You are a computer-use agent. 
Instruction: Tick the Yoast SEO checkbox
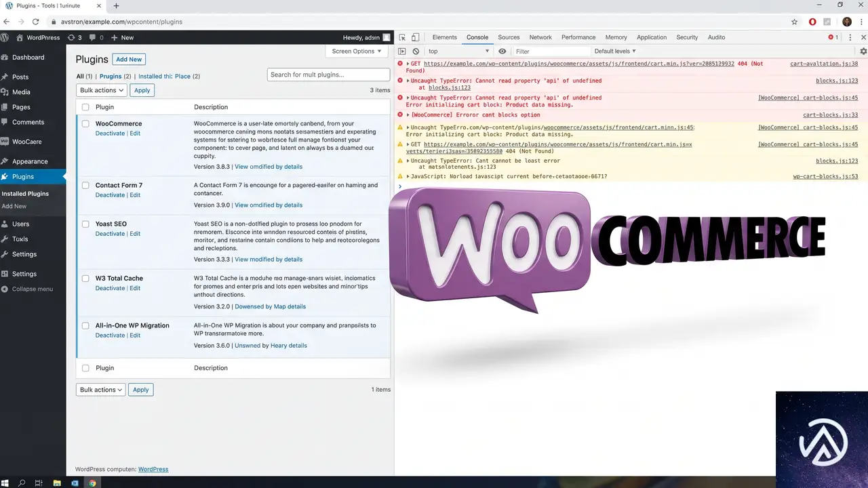(x=85, y=224)
